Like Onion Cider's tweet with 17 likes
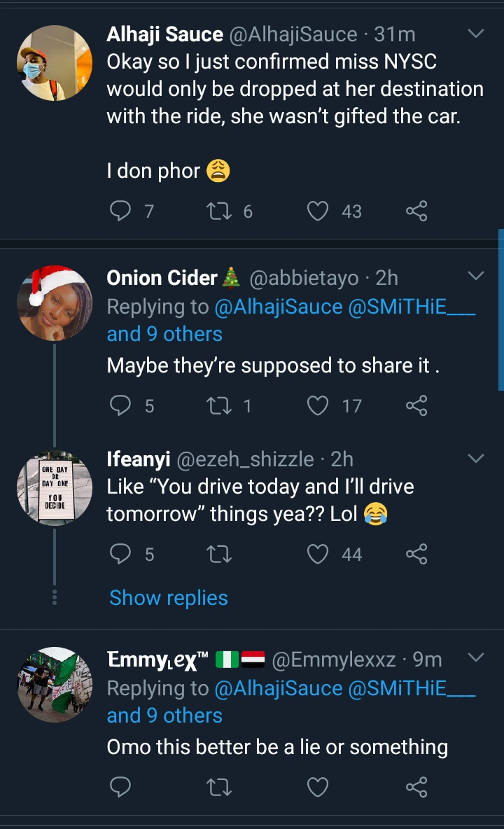The height and width of the screenshot is (829, 504). tap(318, 405)
